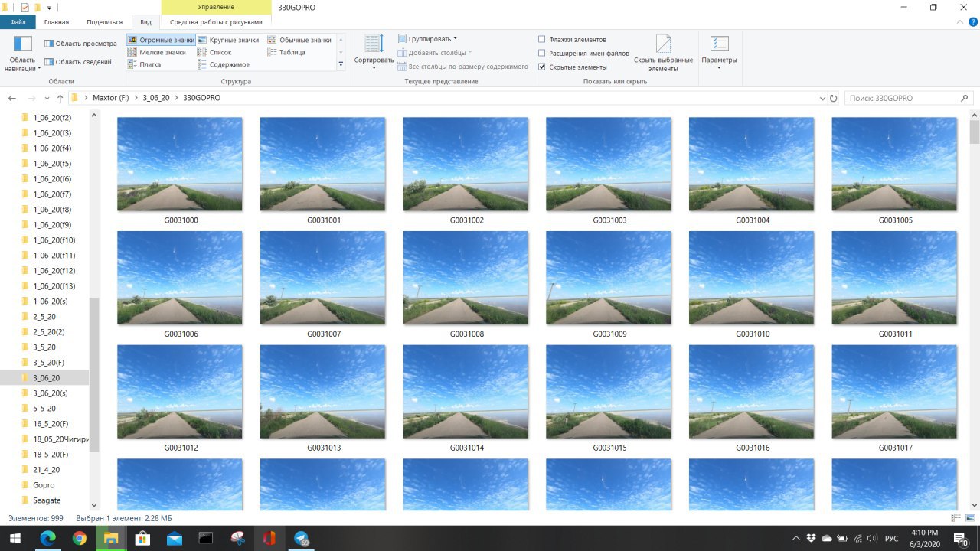The image size is (980, 551).
Task: Click Скрыть выбранные элементы button
Action: pos(663,53)
